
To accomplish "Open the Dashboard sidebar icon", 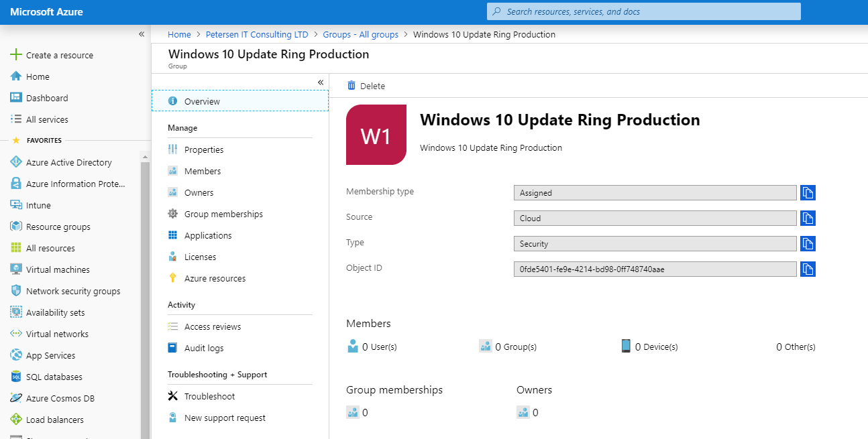I will (x=16, y=98).
